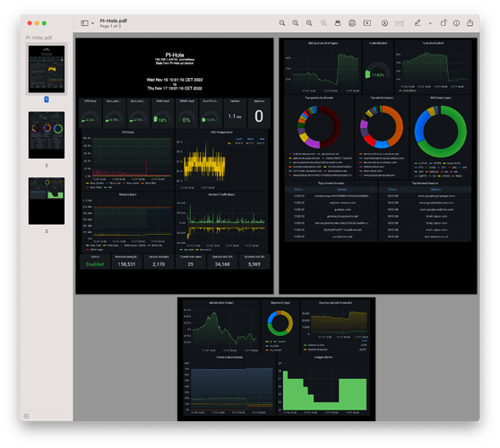
Task: Click the Share icon in the toolbar
Action: [470, 23]
